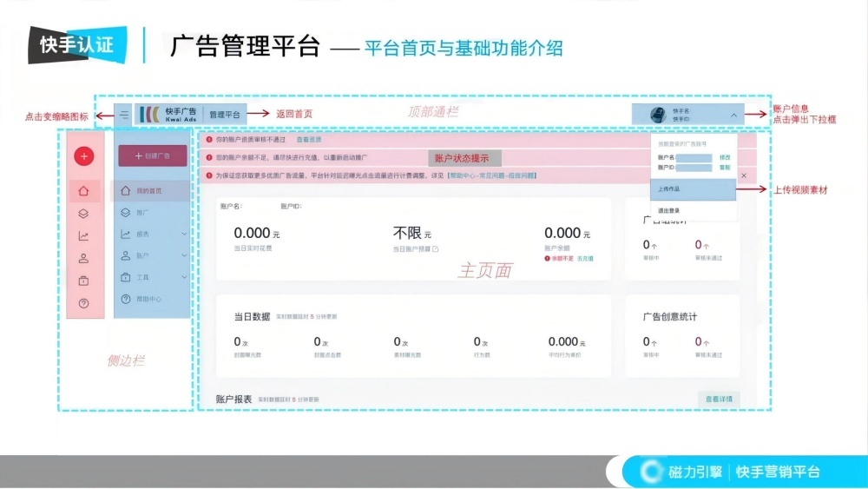The height and width of the screenshot is (489, 868).
Task: Click the 0.000 元 当日实时花费 value
Action: [256, 233]
